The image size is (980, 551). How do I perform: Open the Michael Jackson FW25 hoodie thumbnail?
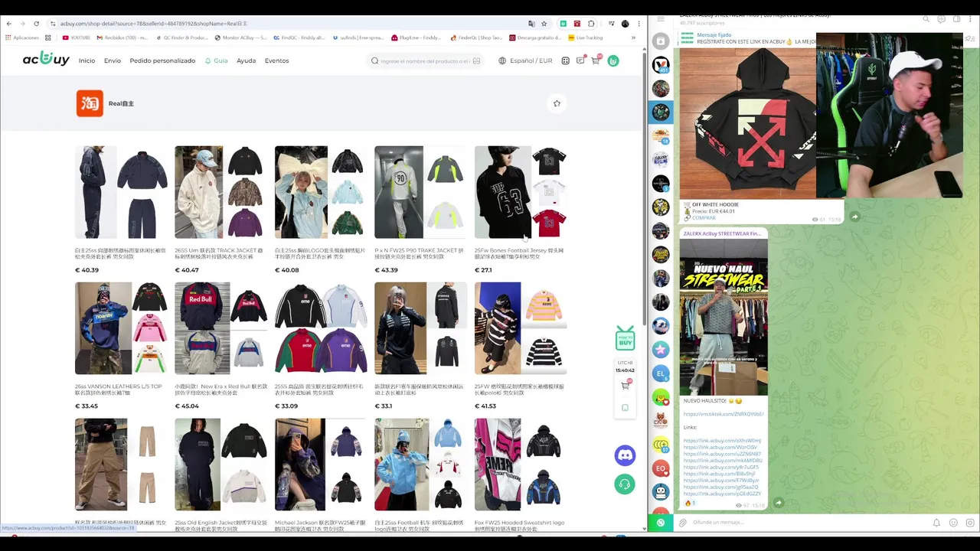(x=321, y=465)
